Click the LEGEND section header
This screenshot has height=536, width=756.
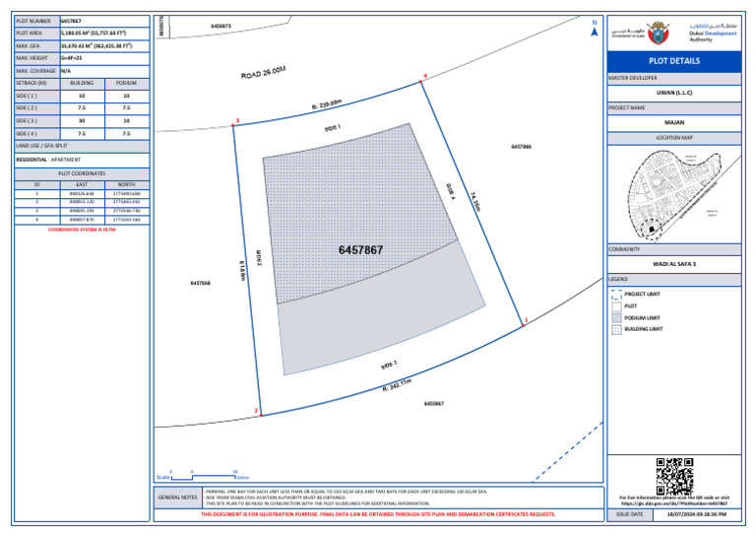(x=674, y=280)
